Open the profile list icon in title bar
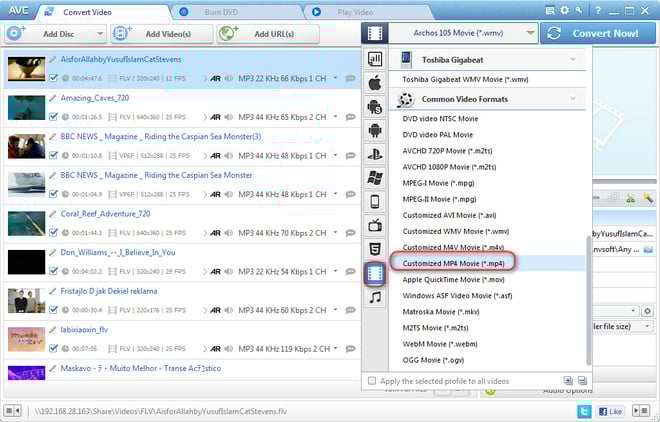660x422 pixels. [550, 11]
